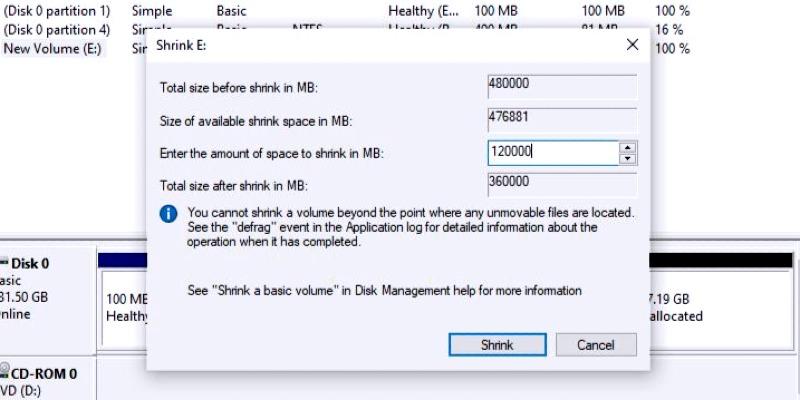Click the 'Shrink a basic volume' help text
Viewport: 800px width, 400px height.
click(x=384, y=291)
